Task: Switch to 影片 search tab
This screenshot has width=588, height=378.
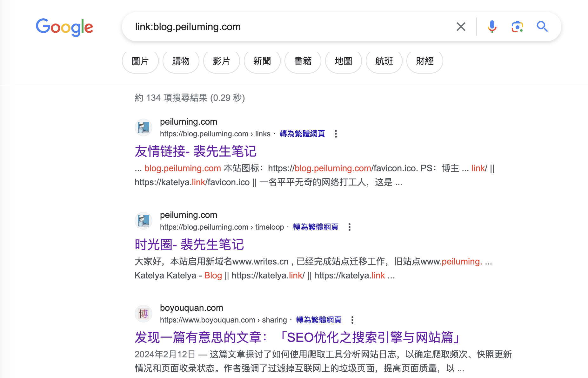Action: point(222,61)
